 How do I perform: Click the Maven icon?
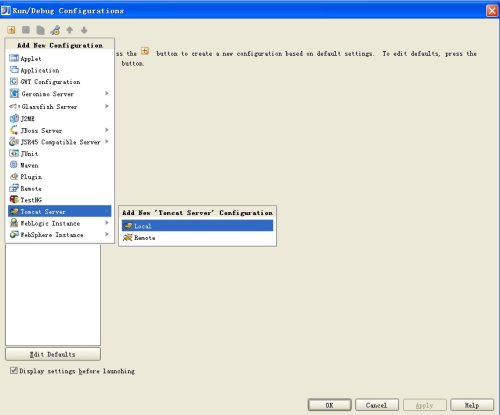click(x=14, y=165)
